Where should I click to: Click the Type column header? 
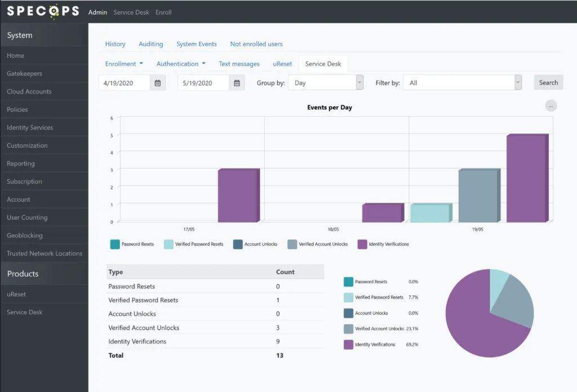pos(116,272)
